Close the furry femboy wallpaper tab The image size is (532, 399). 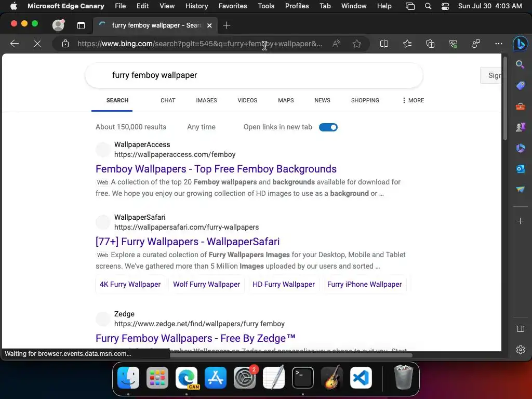[x=210, y=25]
